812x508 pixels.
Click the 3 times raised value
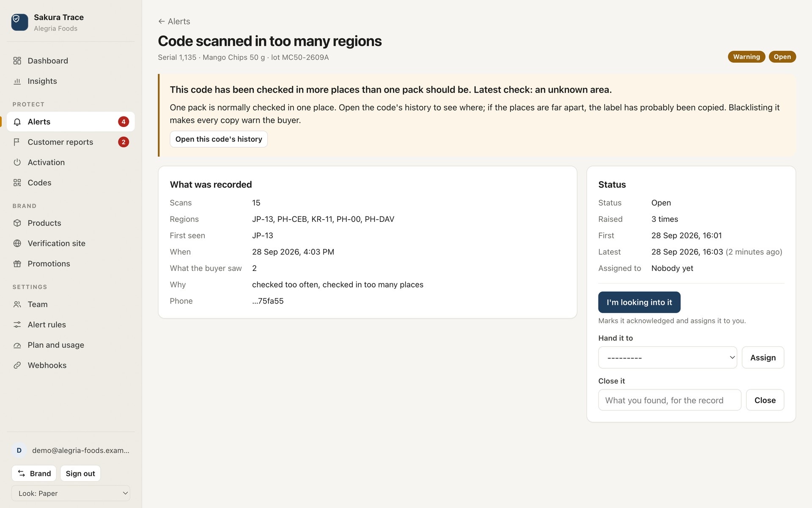664,219
